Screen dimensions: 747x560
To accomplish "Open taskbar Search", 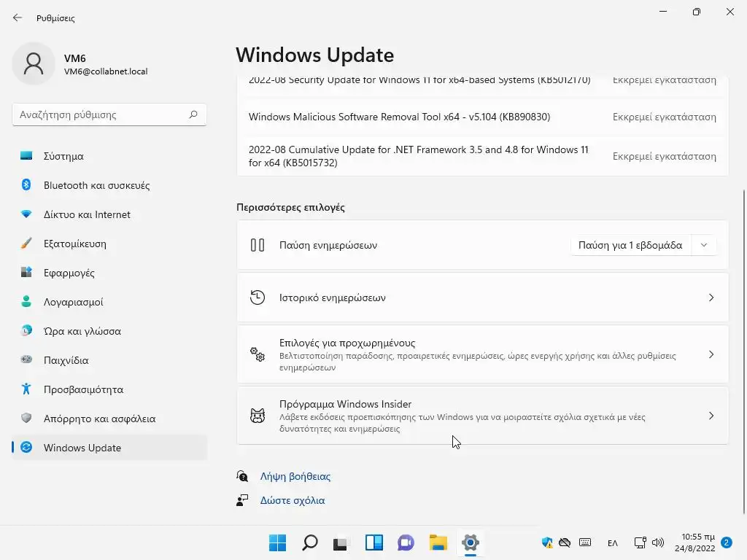I will [x=309, y=542].
